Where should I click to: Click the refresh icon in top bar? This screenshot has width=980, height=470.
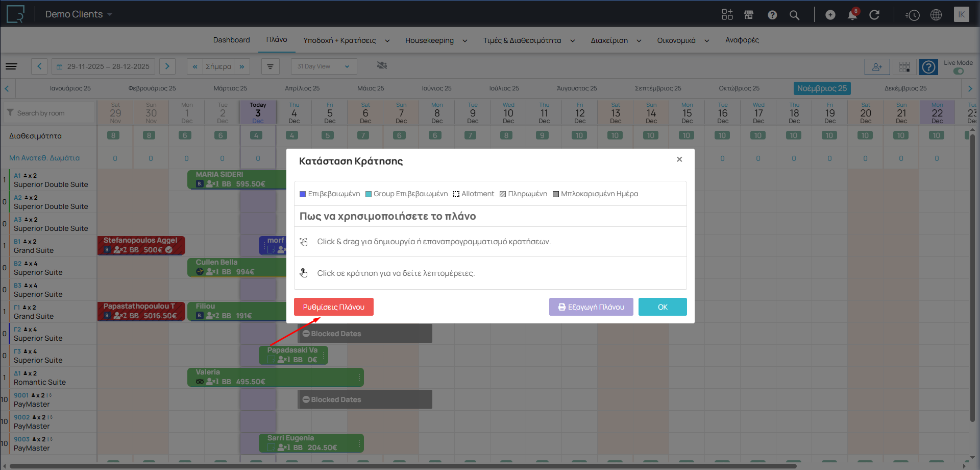pos(874,15)
